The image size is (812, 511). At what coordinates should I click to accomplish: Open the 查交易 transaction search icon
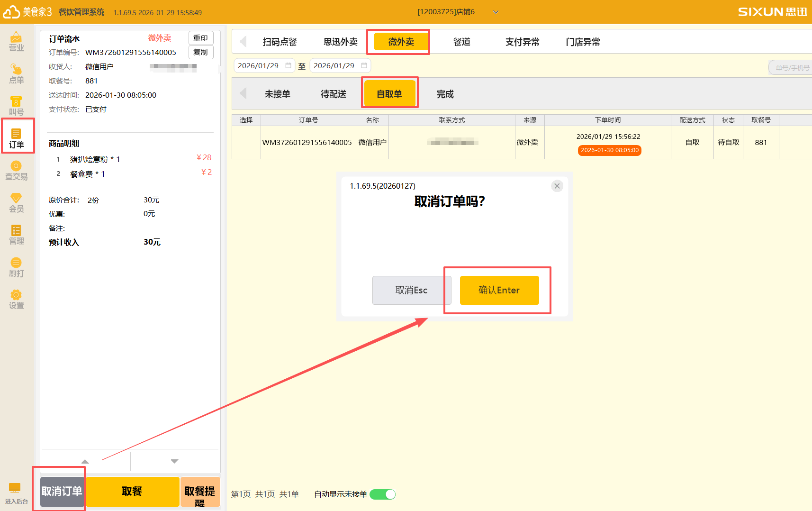click(16, 171)
